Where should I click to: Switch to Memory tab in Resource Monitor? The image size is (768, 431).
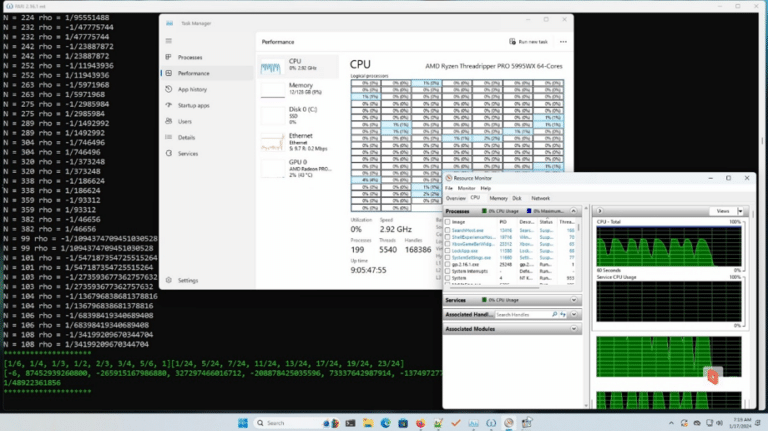(498, 198)
